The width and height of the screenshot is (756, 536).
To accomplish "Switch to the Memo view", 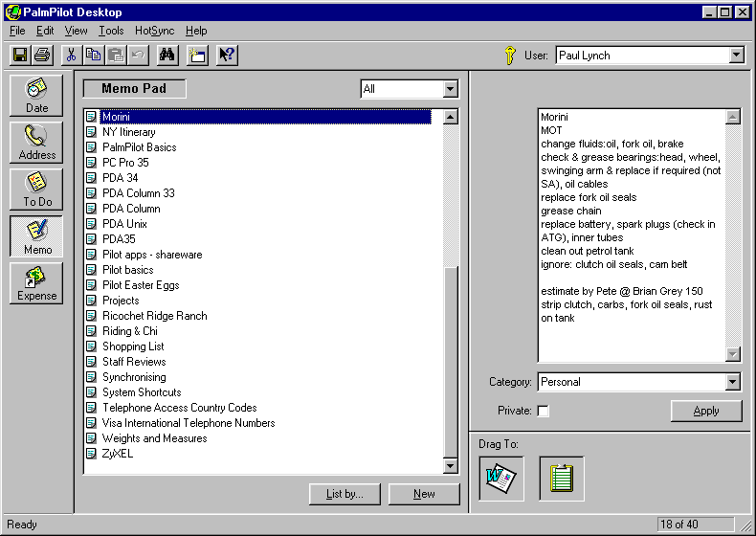I will coord(36,235).
